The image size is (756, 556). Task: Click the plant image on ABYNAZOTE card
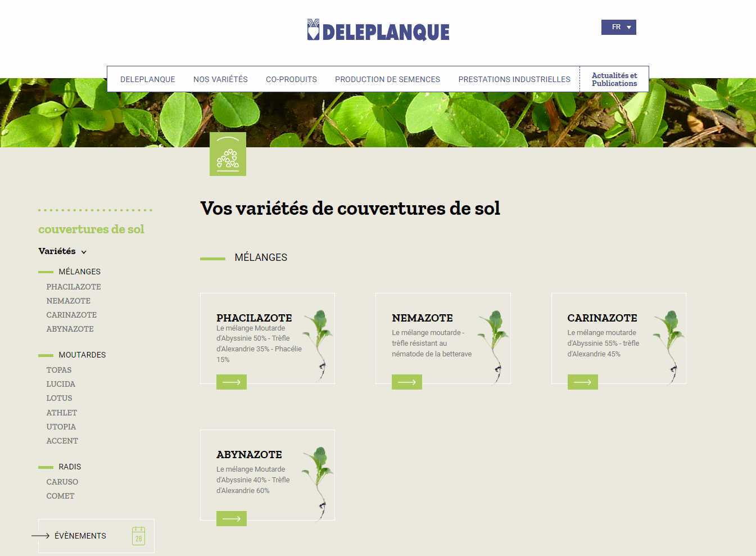318,483
